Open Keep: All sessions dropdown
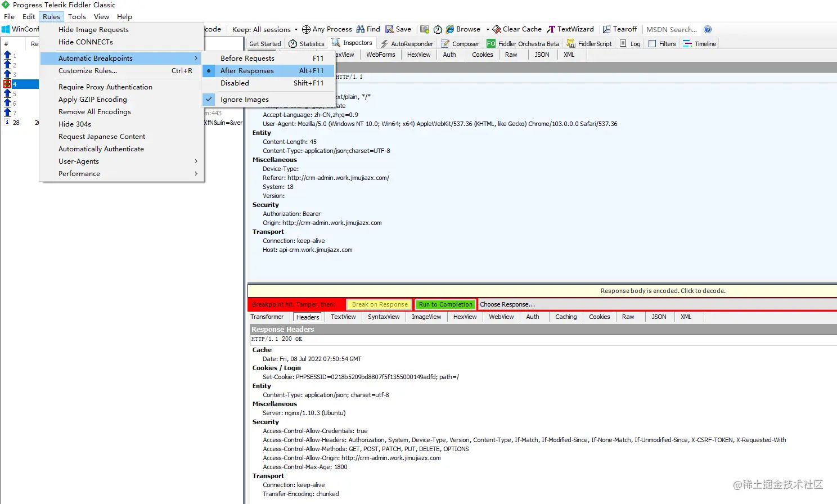This screenshot has height=504, width=837. 265,29
